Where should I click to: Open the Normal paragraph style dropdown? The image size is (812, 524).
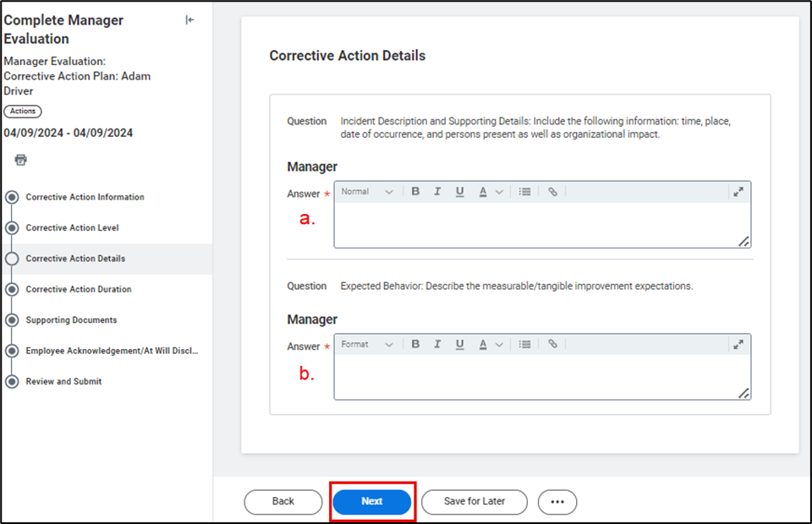point(367,192)
